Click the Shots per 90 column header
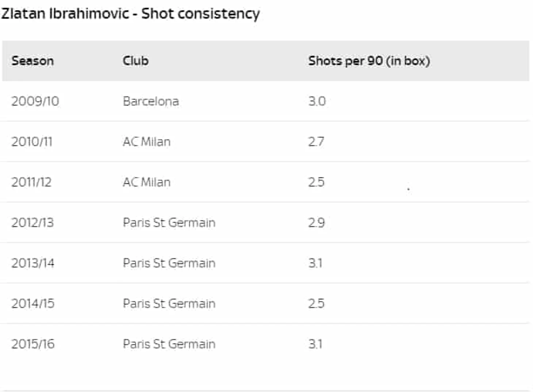Image resolution: width=533 pixels, height=392 pixels. (369, 61)
